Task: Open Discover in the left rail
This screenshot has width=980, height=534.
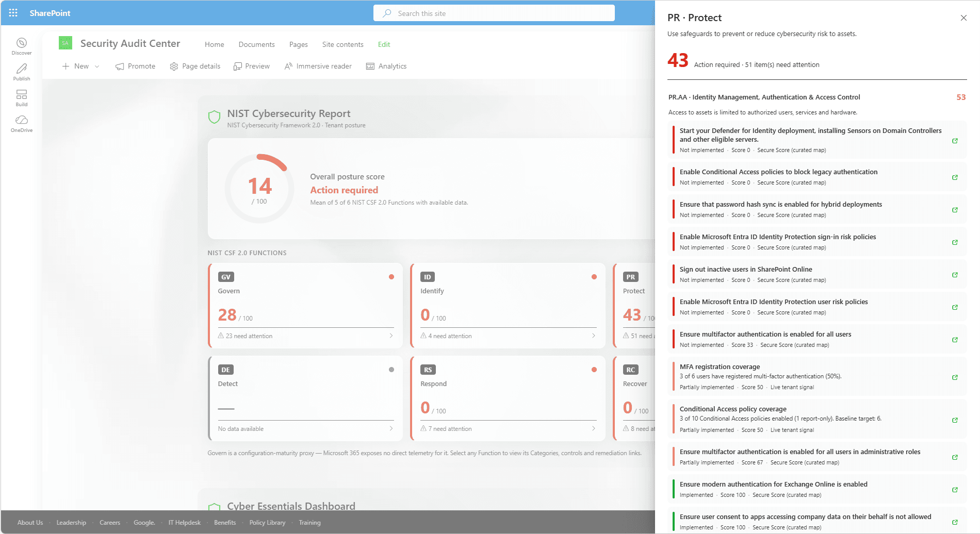Action: pyautogui.click(x=22, y=46)
